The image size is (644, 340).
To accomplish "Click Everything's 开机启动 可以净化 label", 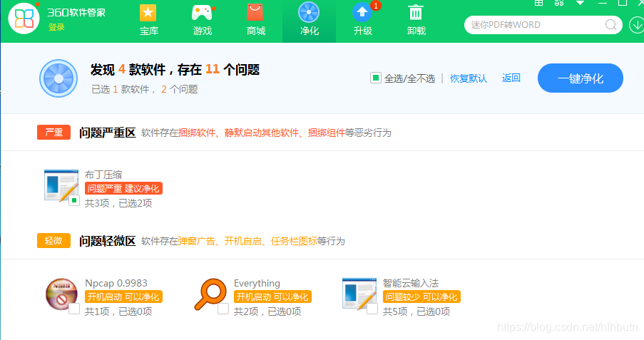I will pos(272,297).
